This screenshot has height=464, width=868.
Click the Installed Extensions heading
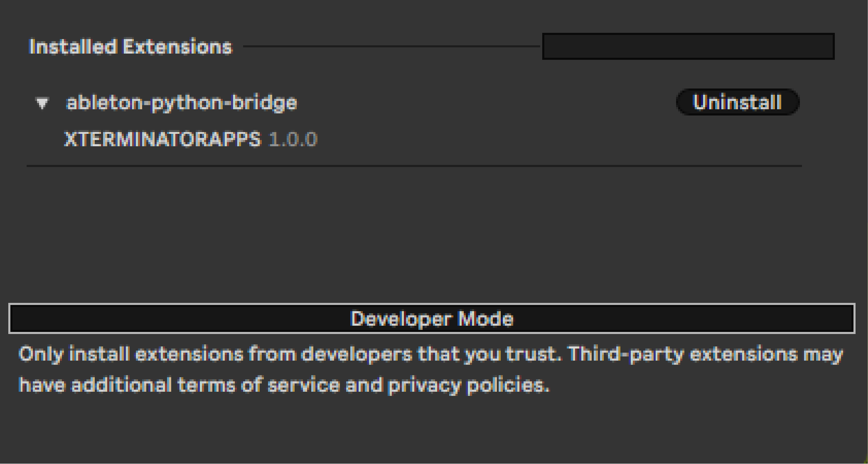coord(131,46)
